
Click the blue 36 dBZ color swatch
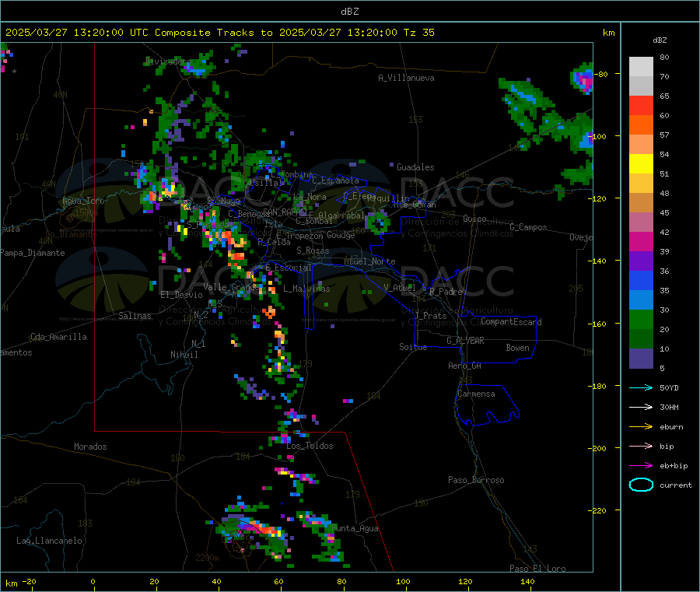pos(641,280)
